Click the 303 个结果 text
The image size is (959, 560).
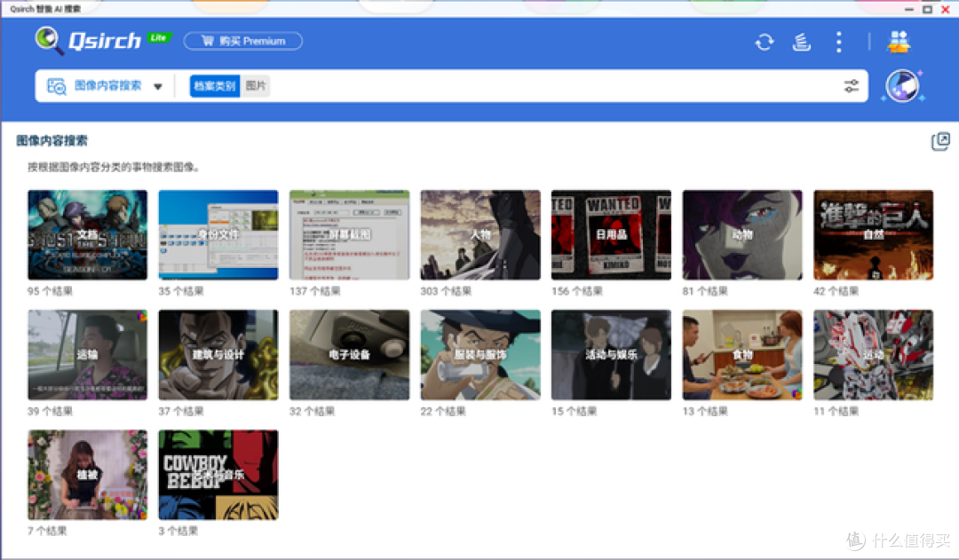(x=446, y=292)
